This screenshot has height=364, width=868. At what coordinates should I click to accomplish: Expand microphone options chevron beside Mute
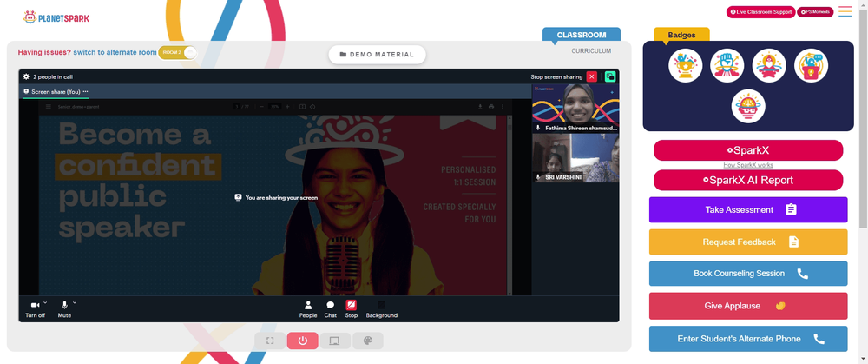click(75, 302)
